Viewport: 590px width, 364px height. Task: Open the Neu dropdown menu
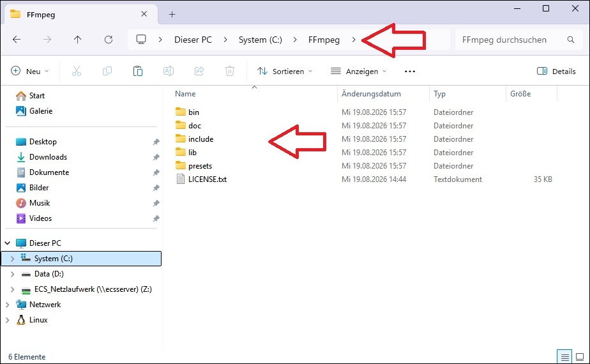coord(30,71)
